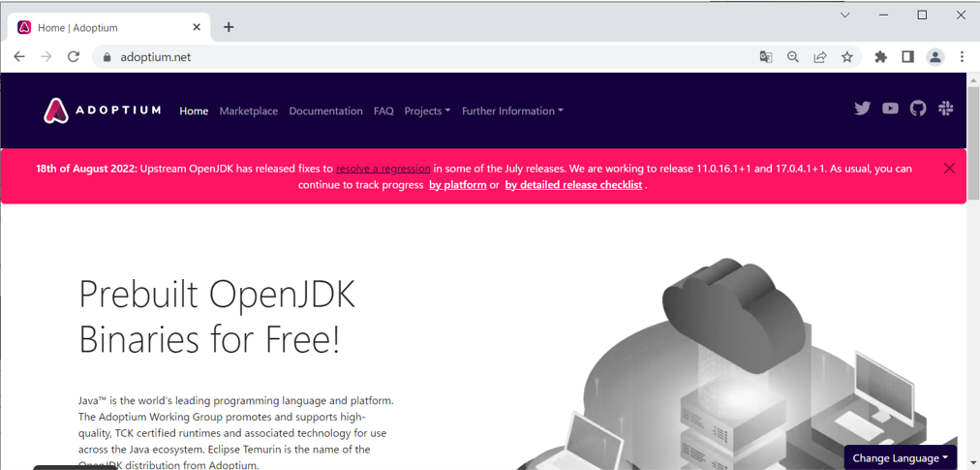
Task: Maximize the browser window
Action: coord(922,15)
